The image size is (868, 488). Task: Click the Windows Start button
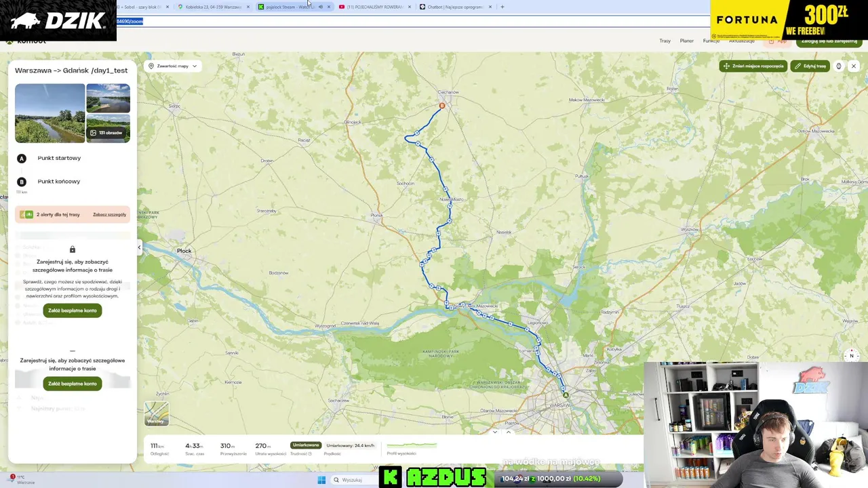pyautogui.click(x=321, y=480)
